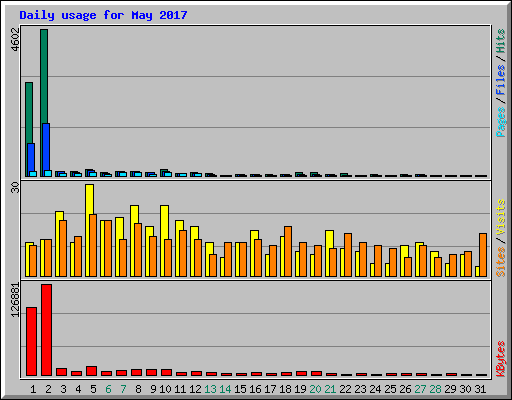The width and height of the screenshot is (512, 400).
Task: Select the red KBytes bar for day 2
Action: (x=46, y=330)
